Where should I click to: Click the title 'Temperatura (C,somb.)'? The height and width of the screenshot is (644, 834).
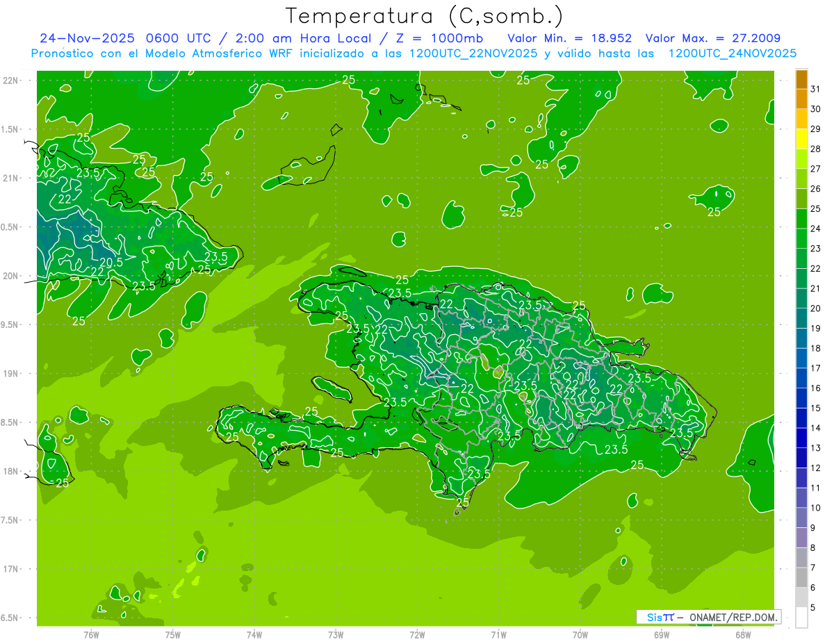[x=425, y=16]
